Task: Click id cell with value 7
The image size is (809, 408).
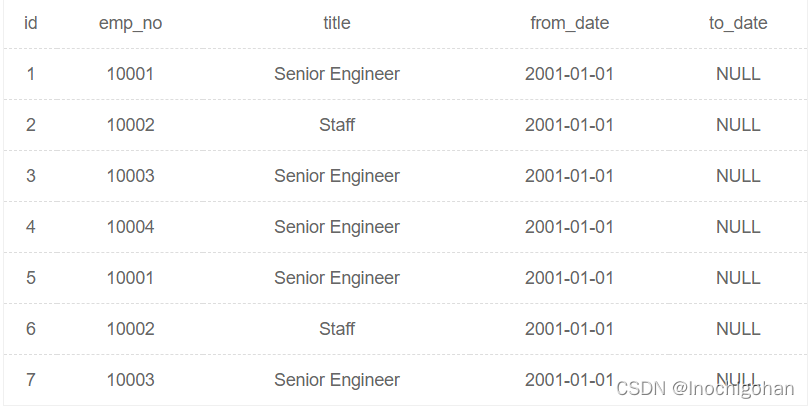Action: click(31, 380)
